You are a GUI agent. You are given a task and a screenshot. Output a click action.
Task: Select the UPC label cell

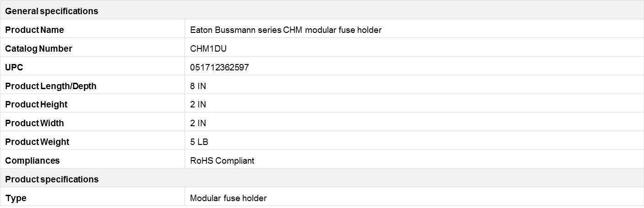click(x=92, y=67)
